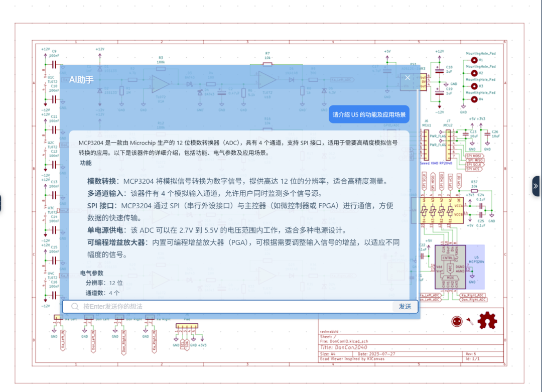Select the J5 Pad connector symbol
This screenshot has height=392, width=542.
(187, 326)
